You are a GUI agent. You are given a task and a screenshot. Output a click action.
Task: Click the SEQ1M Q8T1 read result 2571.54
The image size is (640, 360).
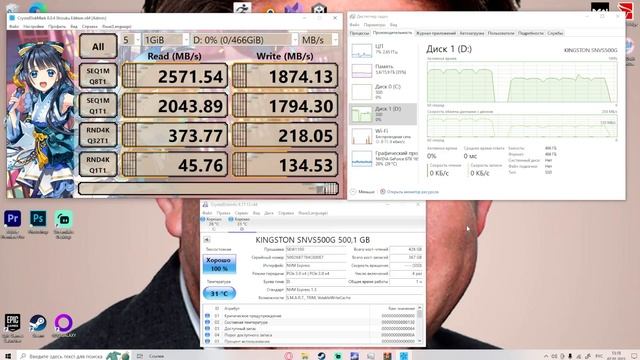coord(175,76)
